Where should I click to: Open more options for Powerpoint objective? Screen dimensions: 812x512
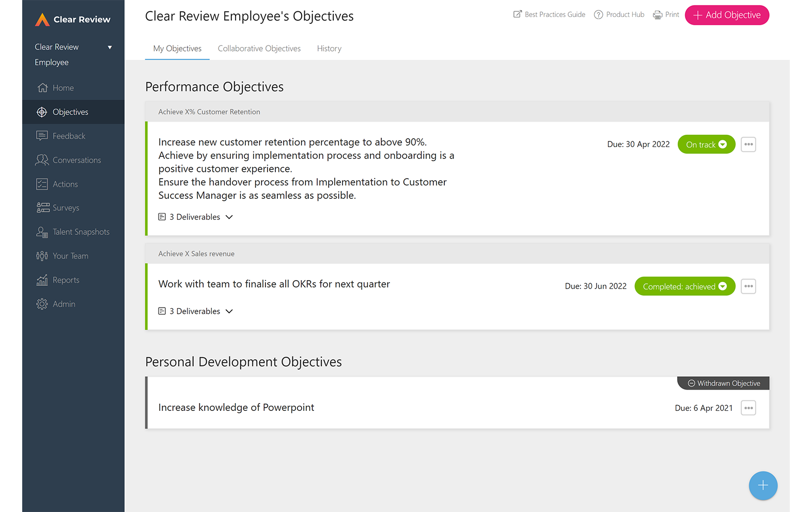(x=748, y=408)
